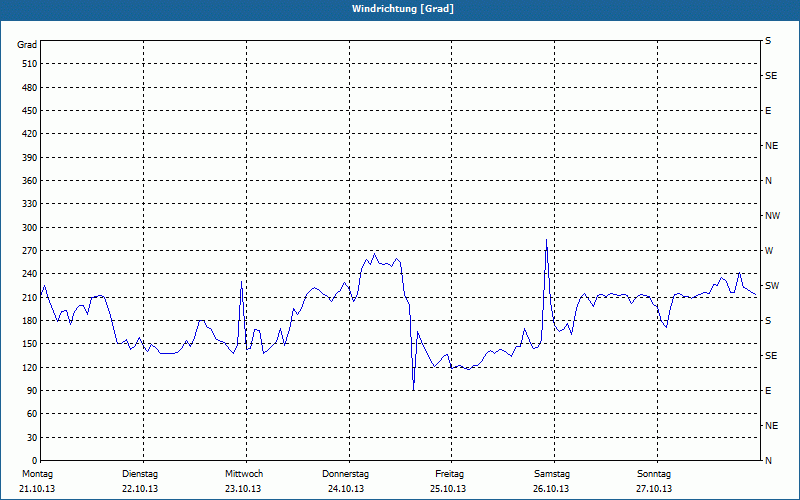Click the date 24.10.13
The image size is (800, 500).
[346, 489]
